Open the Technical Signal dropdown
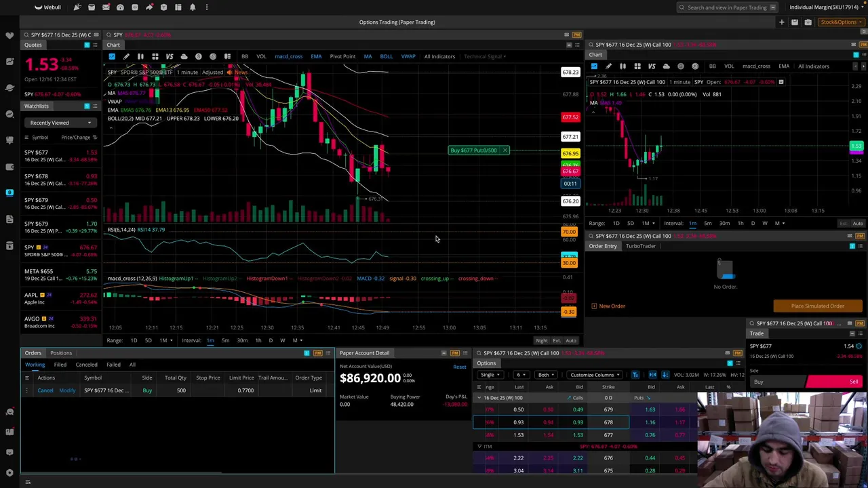Viewport: 868px width, 488px height. (484, 56)
